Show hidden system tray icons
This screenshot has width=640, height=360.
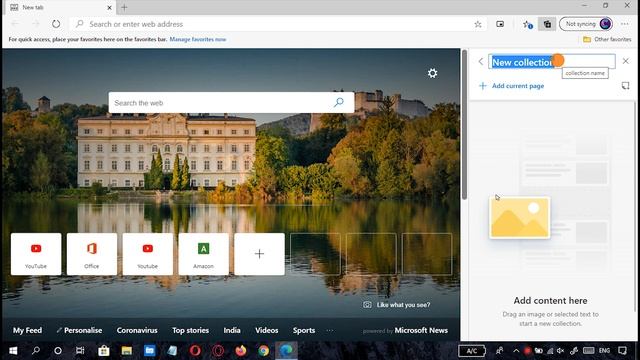516,351
